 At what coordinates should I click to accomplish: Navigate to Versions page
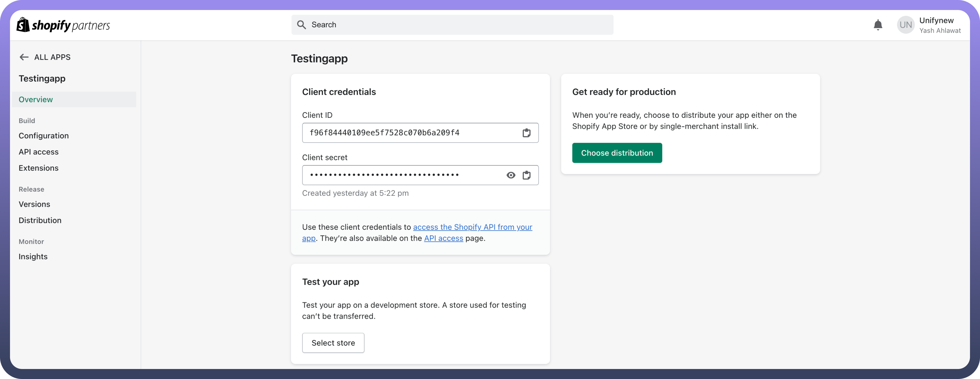34,204
